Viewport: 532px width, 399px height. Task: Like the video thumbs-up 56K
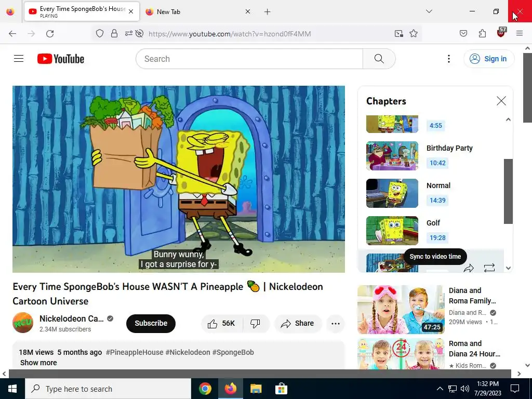click(221, 323)
